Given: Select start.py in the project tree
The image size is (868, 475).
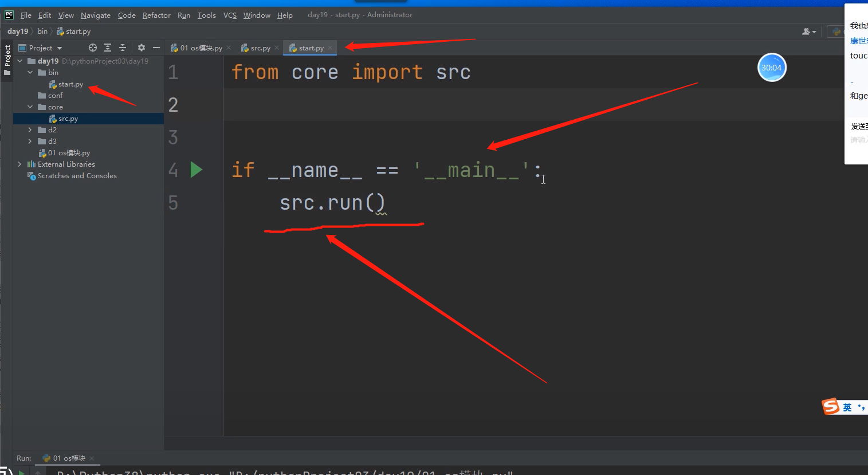Looking at the screenshot, I should coord(66,84).
